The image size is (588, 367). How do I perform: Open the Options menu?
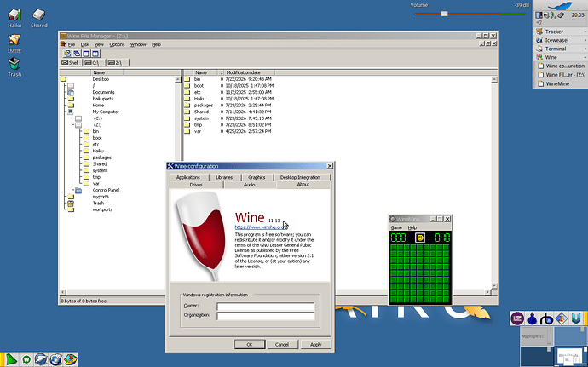pyautogui.click(x=117, y=44)
